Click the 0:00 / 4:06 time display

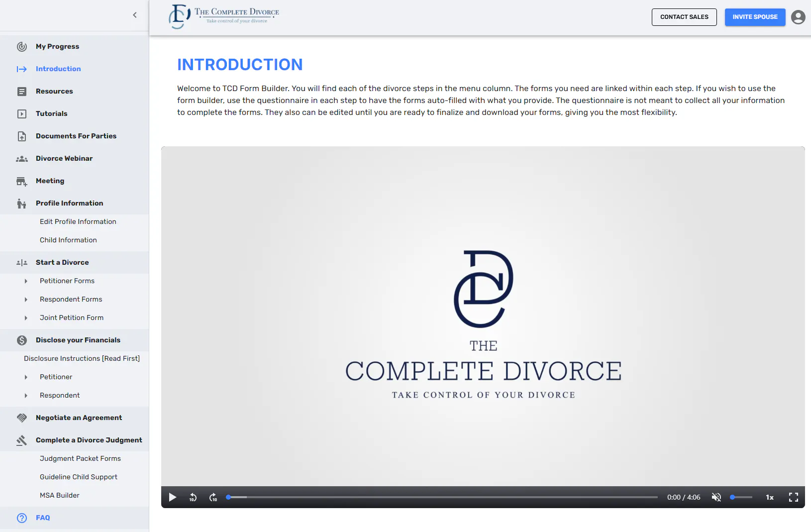click(684, 497)
